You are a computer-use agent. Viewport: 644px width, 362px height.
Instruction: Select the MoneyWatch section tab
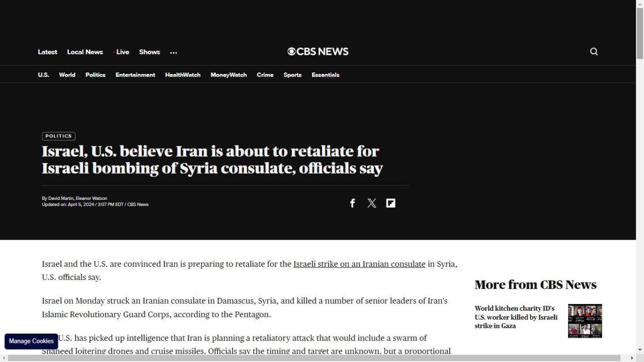tap(228, 75)
